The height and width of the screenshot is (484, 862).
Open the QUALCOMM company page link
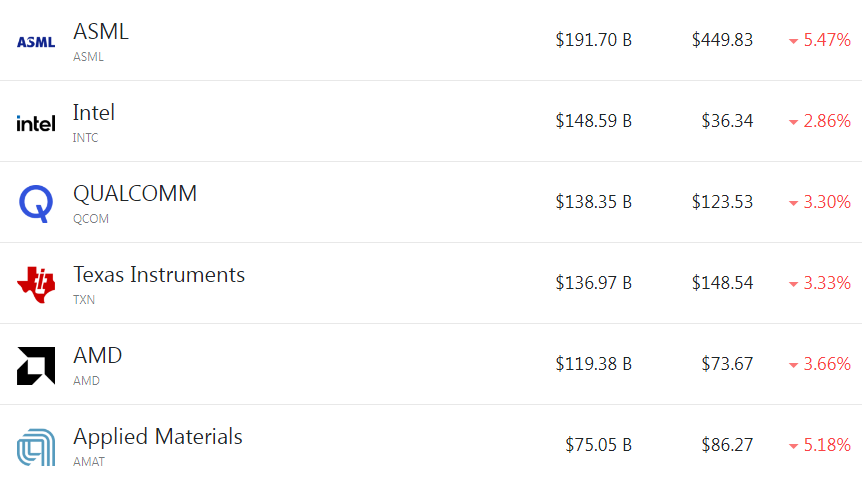coord(135,194)
